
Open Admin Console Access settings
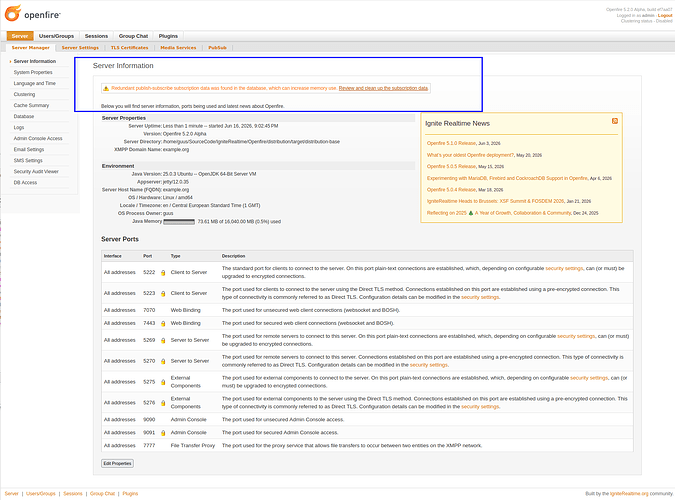pos(38,139)
